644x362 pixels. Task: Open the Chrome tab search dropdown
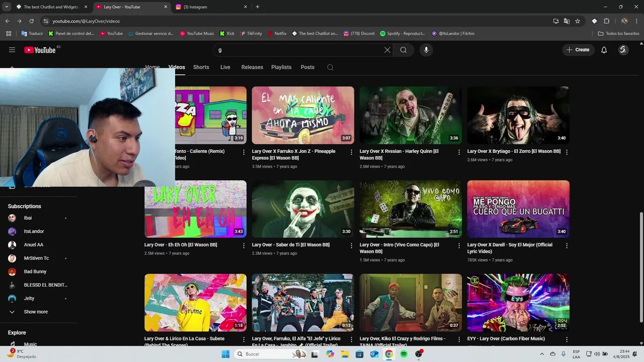pos(7,7)
